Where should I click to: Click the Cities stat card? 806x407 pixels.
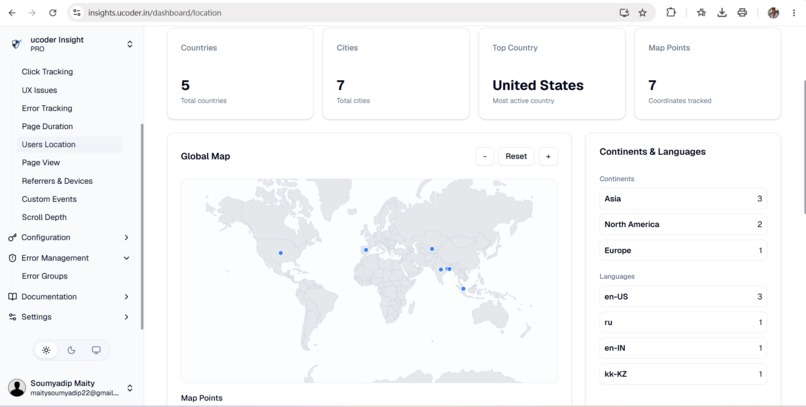396,73
